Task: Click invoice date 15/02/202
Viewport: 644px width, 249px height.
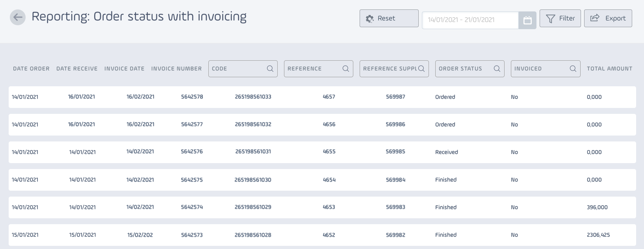Action: [x=140, y=235]
